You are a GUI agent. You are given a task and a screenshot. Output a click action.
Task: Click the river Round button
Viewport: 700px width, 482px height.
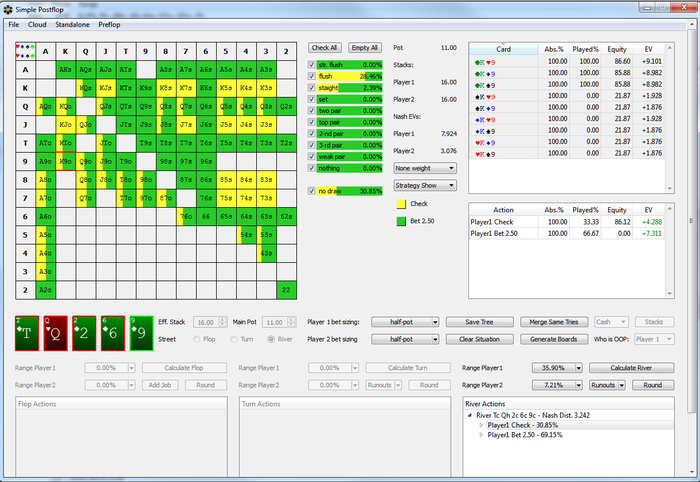653,385
